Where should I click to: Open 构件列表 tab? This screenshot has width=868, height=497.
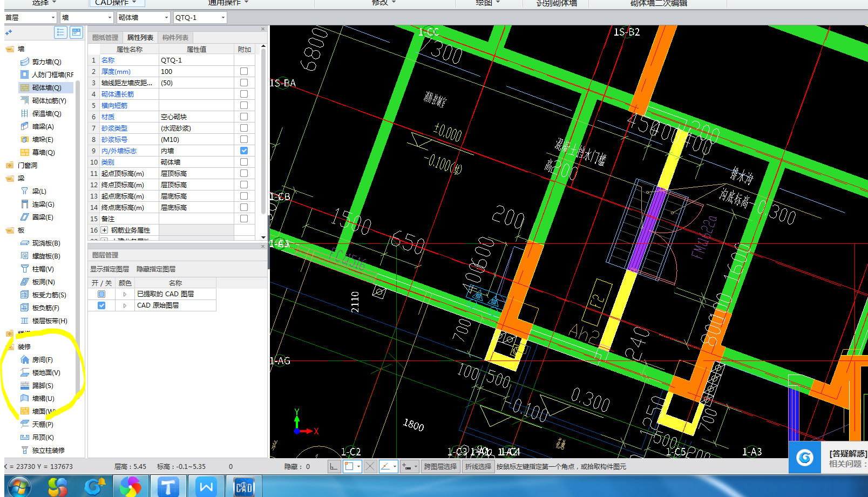click(175, 37)
